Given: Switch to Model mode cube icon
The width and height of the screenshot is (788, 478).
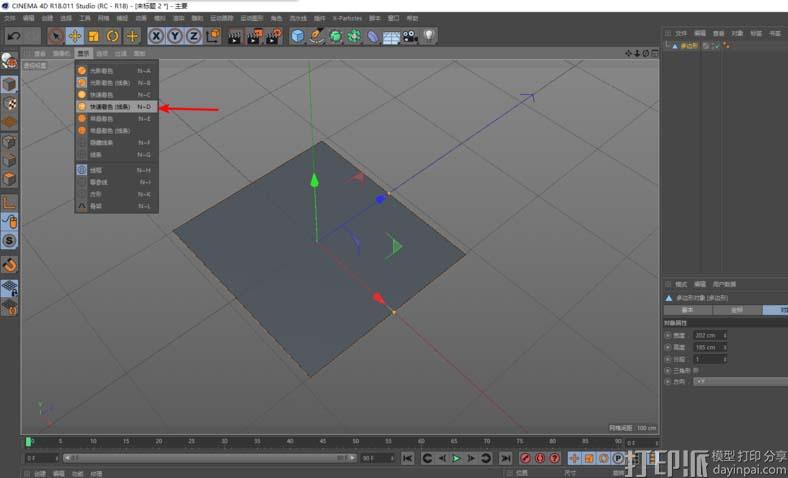Looking at the screenshot, I should point(9,84).
